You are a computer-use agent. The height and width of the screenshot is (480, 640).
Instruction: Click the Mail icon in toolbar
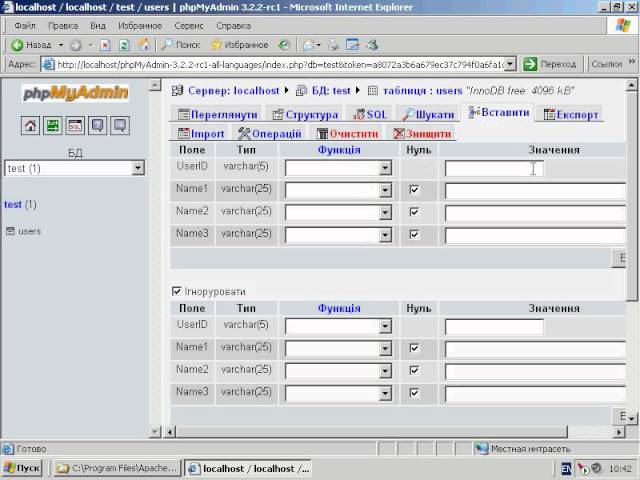point(309,45)
